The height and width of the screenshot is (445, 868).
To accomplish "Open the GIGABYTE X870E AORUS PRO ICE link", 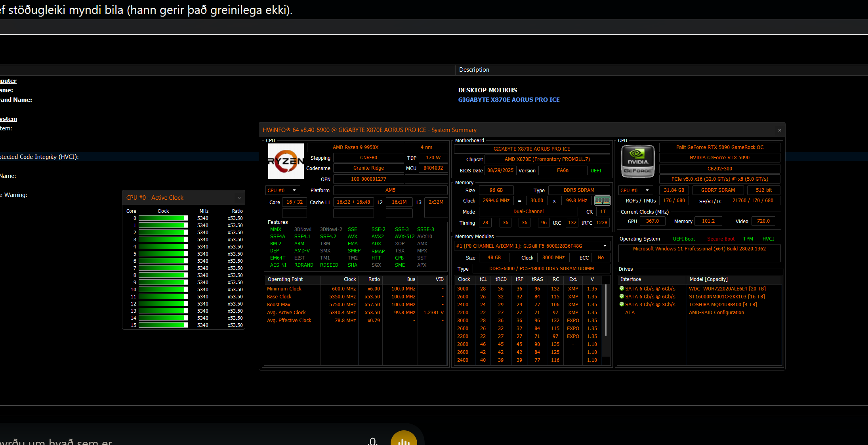I will 509,100.
